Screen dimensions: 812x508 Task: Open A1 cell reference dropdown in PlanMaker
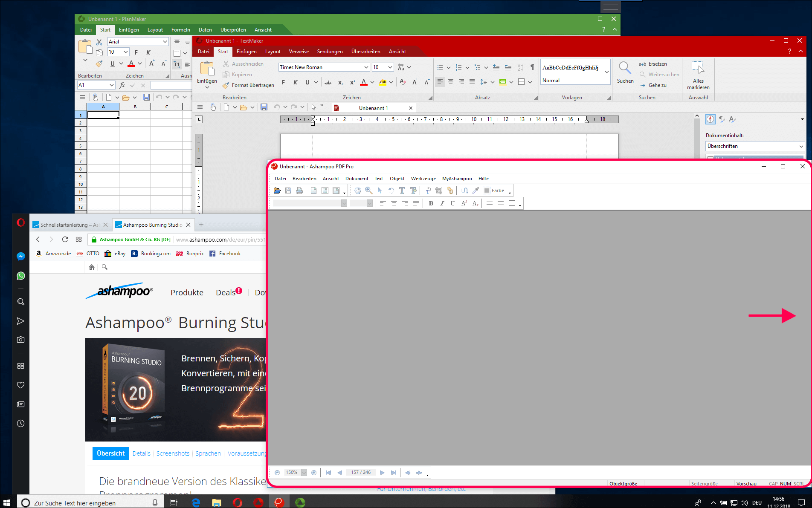[111, 85]
